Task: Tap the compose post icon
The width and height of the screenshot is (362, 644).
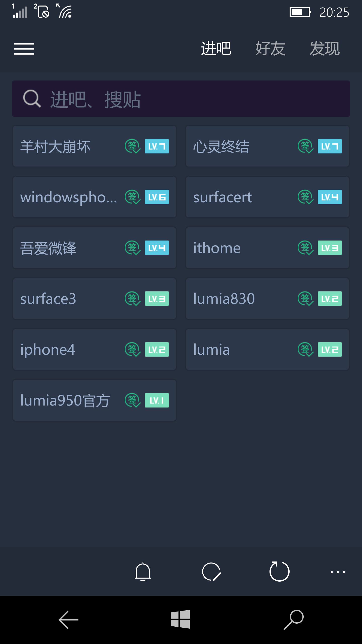Action: pos(211,572)
